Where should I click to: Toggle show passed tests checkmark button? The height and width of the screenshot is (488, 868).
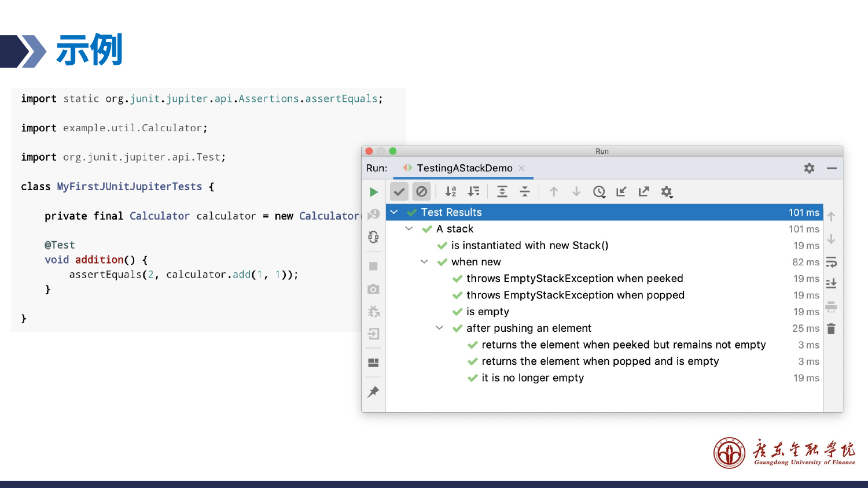click(x=399, y=191)
